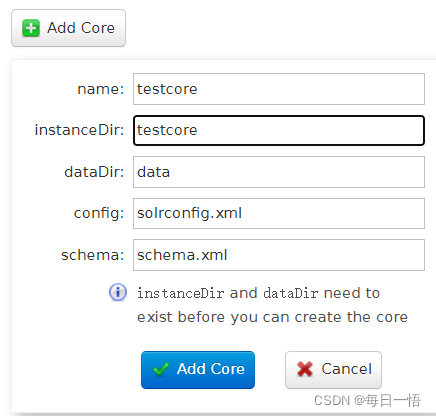Click the schema field showing schema.xml
The width and height of the screenshot is (436, 416).
(279, 255)
